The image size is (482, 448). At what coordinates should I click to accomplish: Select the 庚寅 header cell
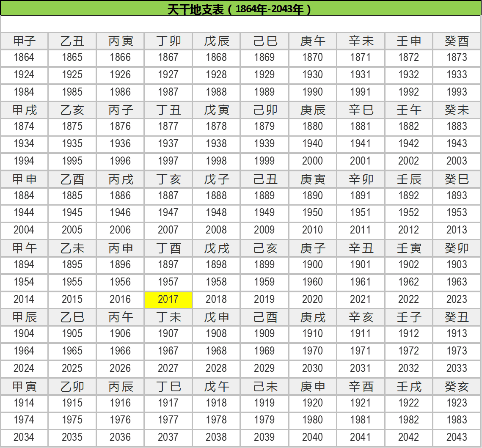(x=313, y=179)
